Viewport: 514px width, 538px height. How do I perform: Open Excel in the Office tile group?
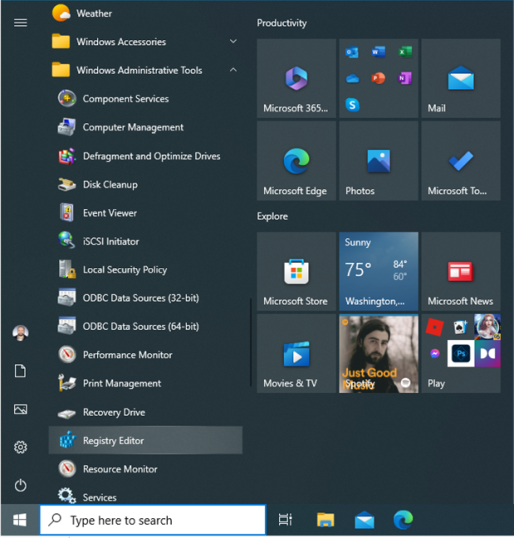coord(405,52)
